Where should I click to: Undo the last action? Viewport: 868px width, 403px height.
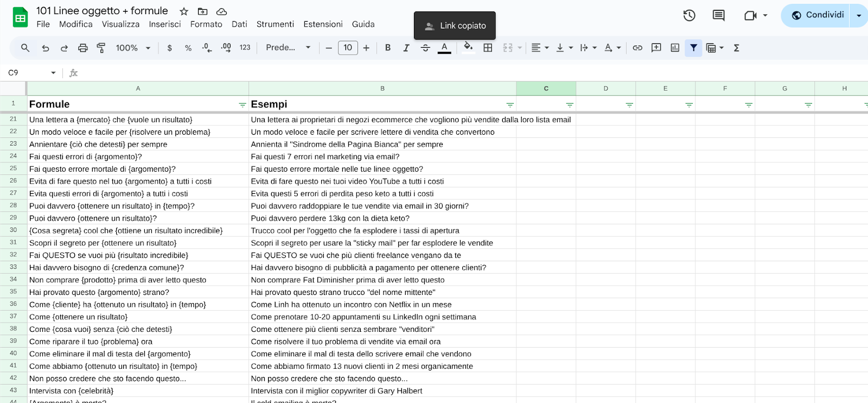point(46,48)
